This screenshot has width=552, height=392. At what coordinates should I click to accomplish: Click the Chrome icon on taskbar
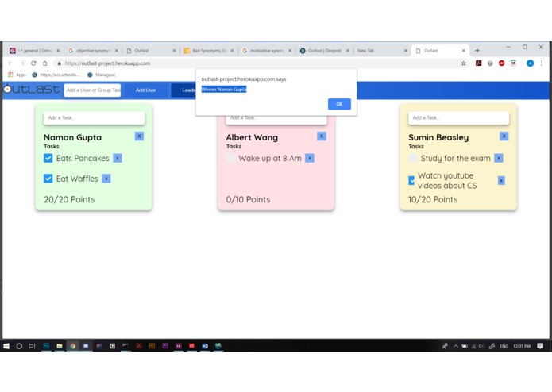(72, 346)
